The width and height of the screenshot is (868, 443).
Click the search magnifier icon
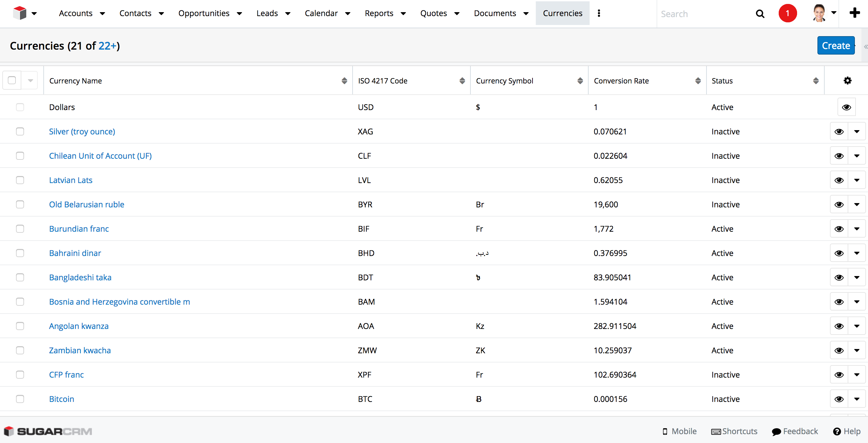(x=760, y=14)
